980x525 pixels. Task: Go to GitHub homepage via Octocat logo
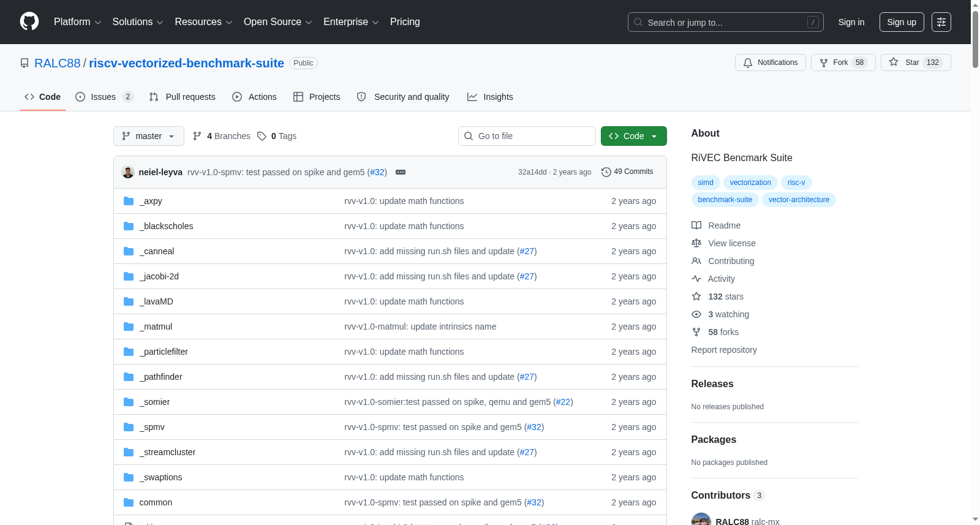pos(29,22)
